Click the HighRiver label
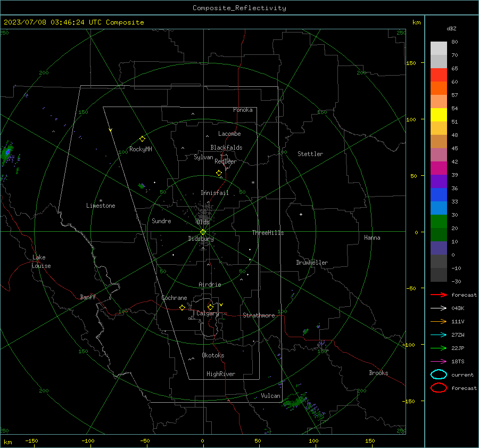 click(x=220, y=374)
